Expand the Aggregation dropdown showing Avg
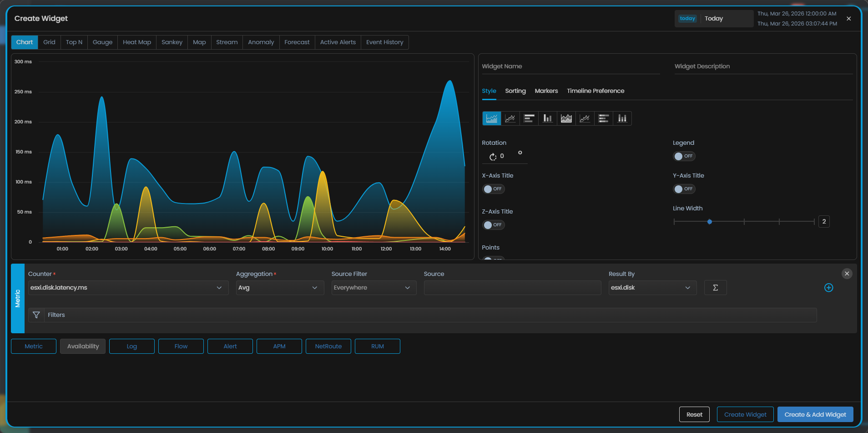 (279, 288)
